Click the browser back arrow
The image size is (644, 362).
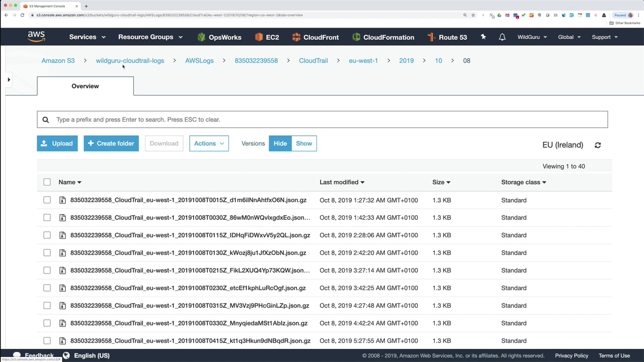(6, 15)
